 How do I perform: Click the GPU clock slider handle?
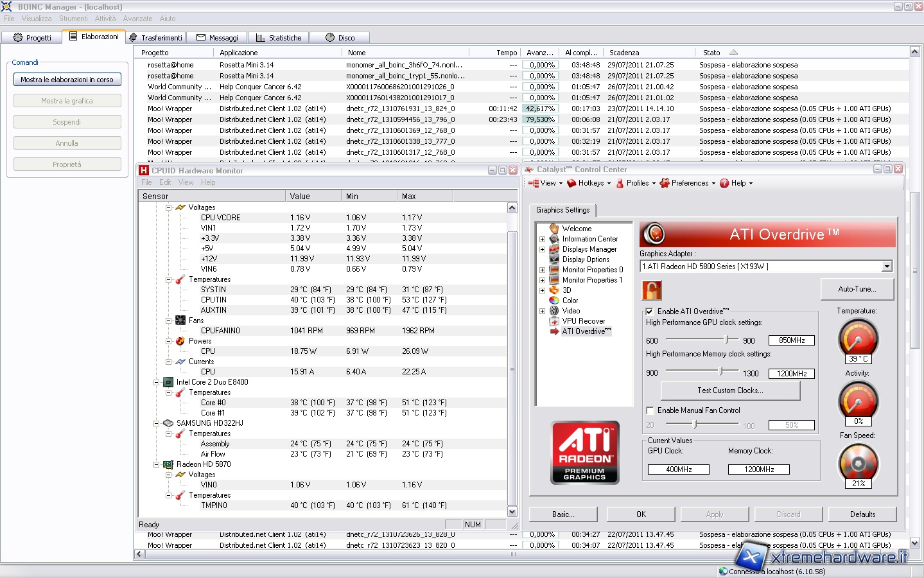(727, 340)
